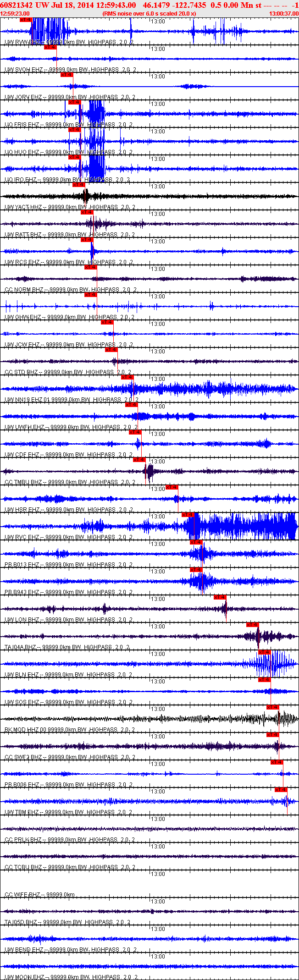Click the 'UW BLN EHZ' station label

[22, 675]
